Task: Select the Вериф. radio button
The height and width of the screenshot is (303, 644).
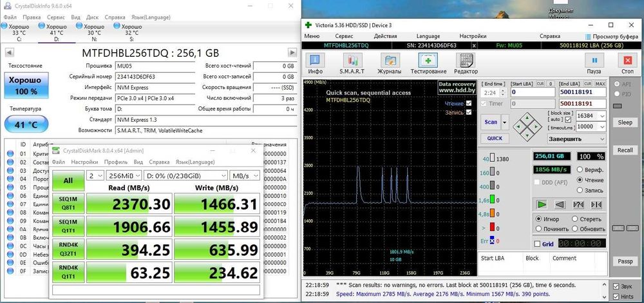Action: click(x=580, y=170)
